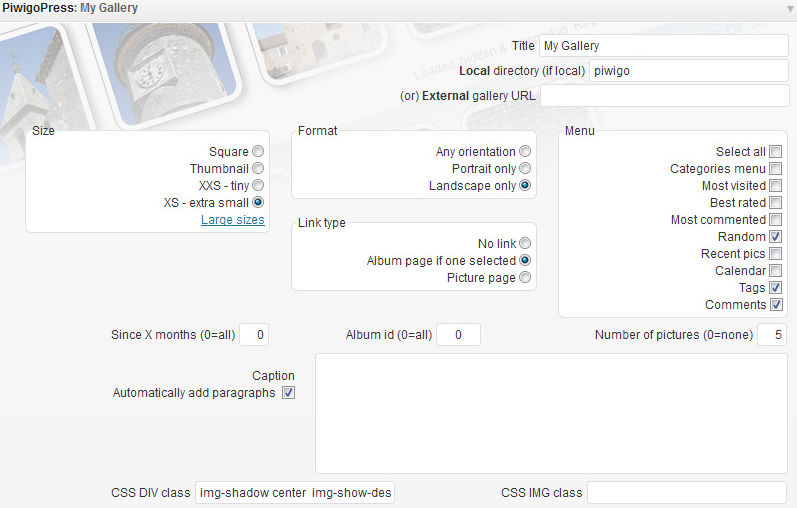Screen dimensions: 797x508
Task: Click the Local directory field
Action: [689, 71]
